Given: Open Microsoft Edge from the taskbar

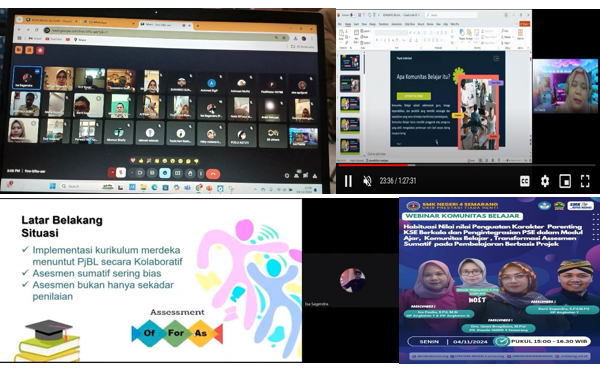Looking at the screenshot, I should [154, 187].
